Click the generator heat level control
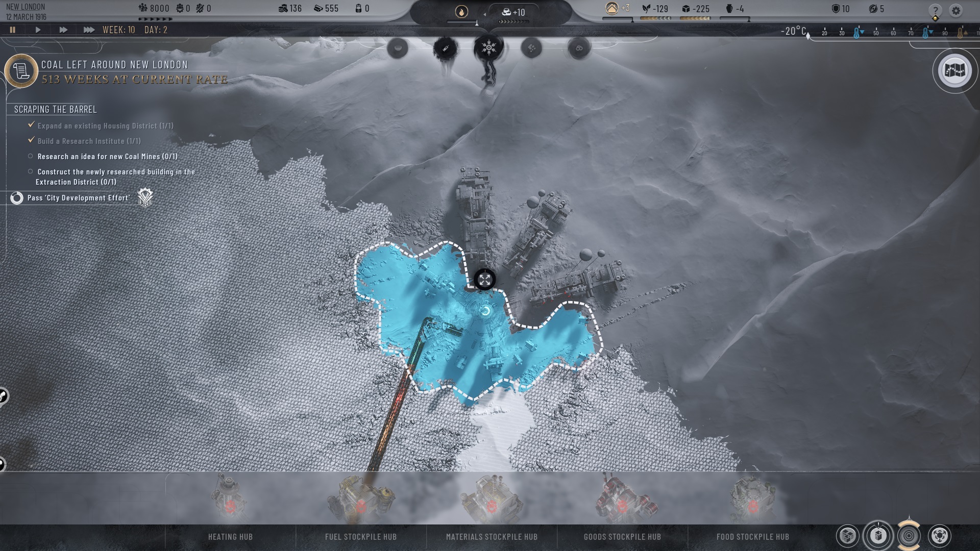This screenshot has width=980, height=551. tap(461, 12)
